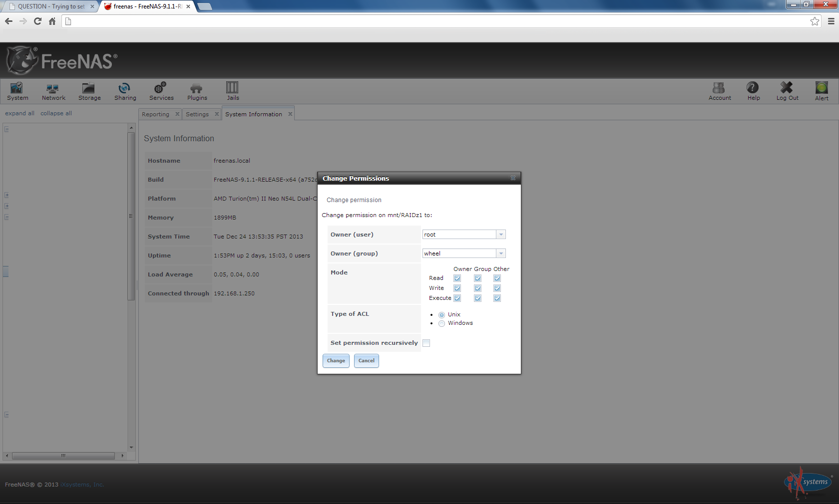Click the memory value 1899MB
This screenshot has height=504, width=839.
[225, 218]
